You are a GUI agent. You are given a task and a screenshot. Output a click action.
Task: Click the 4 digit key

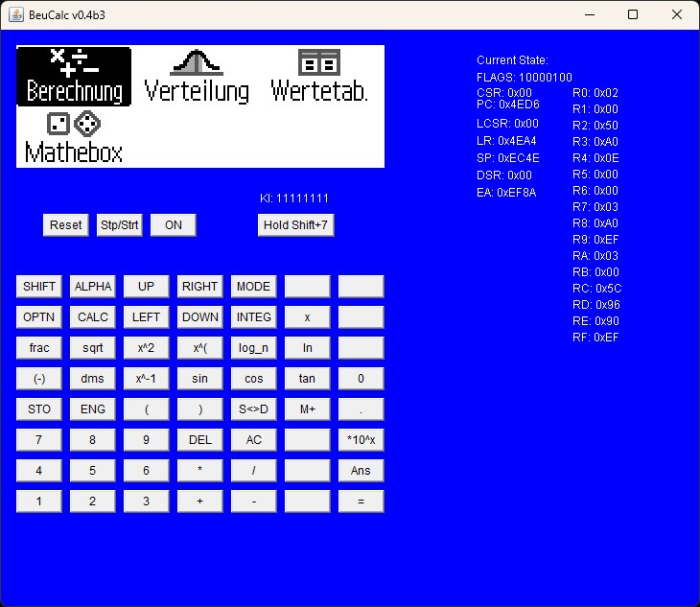tap(39, 471)
